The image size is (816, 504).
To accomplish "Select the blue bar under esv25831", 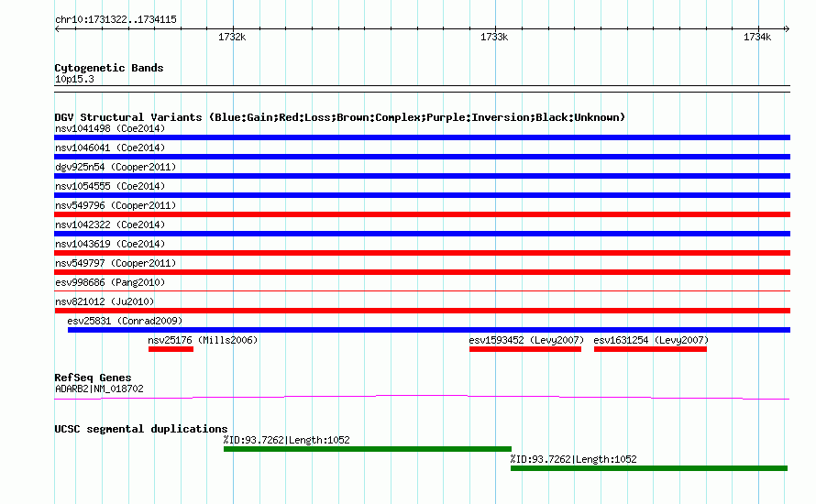I will click(429, 330).
